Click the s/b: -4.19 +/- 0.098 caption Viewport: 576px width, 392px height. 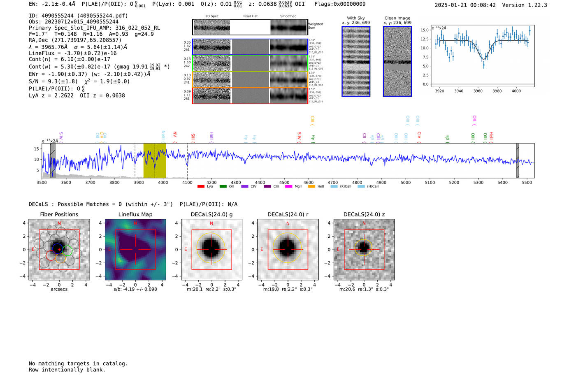point(135,289)
